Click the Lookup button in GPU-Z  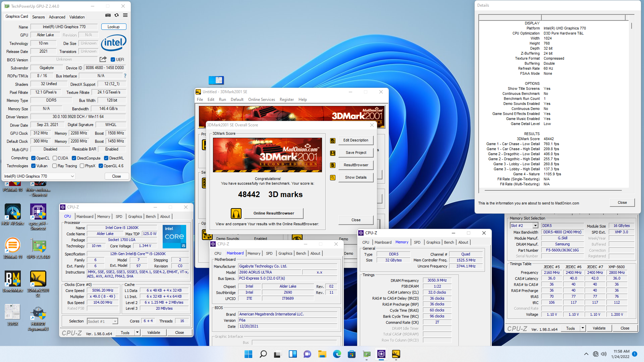tap(114, 27)
